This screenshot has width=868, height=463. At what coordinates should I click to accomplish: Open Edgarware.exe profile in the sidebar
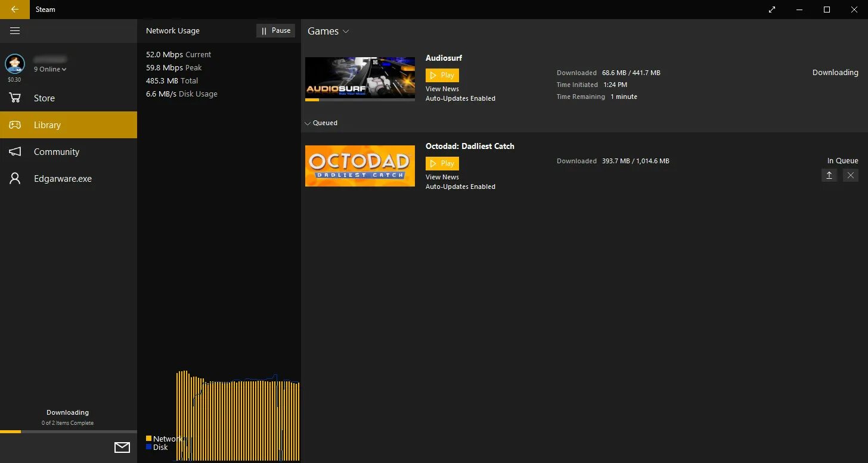pos(69,179)
